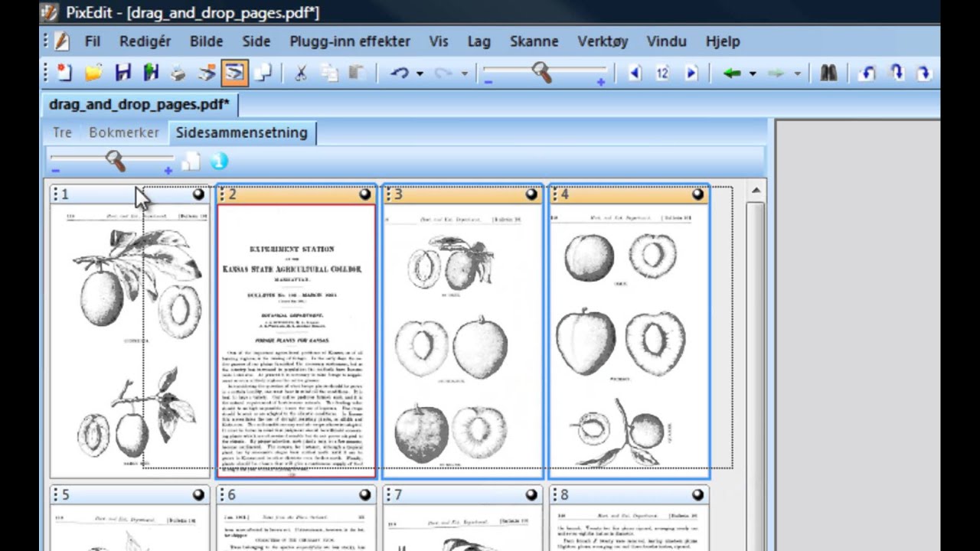
Task: Toggle the round marker on page 3
Action: (x=532, y=194)
